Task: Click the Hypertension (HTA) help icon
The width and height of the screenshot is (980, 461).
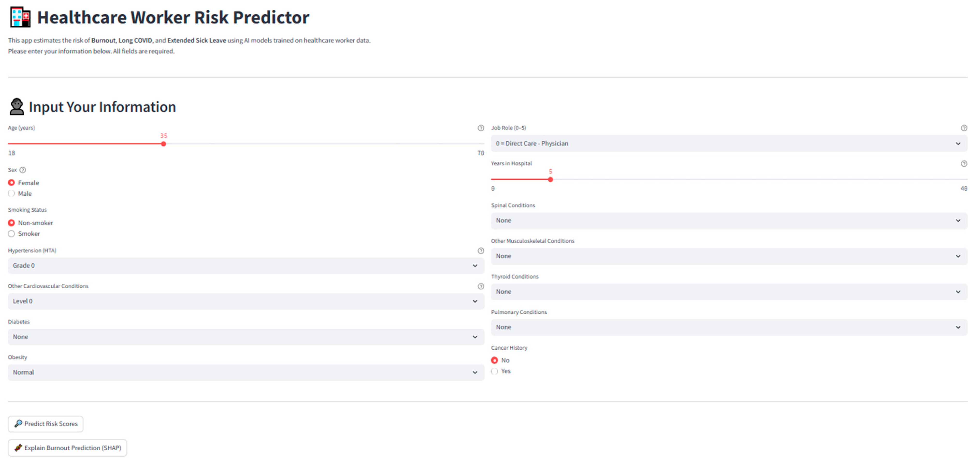Action: pyautogui.click(x=480, y=251)
